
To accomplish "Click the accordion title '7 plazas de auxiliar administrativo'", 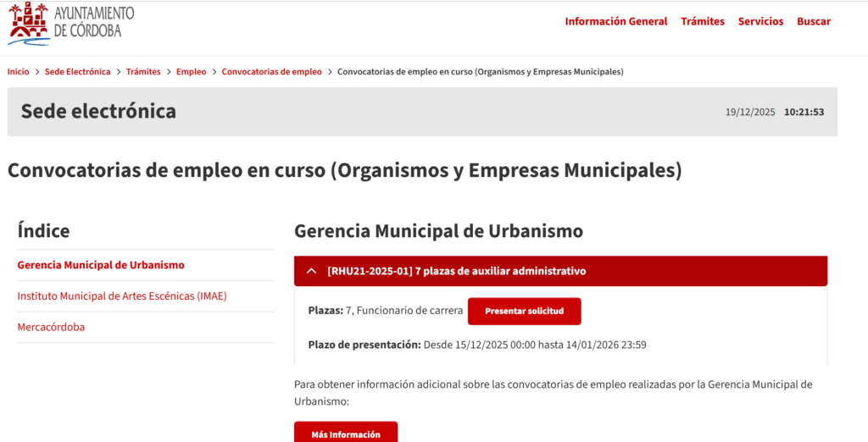I will point(457,271).
